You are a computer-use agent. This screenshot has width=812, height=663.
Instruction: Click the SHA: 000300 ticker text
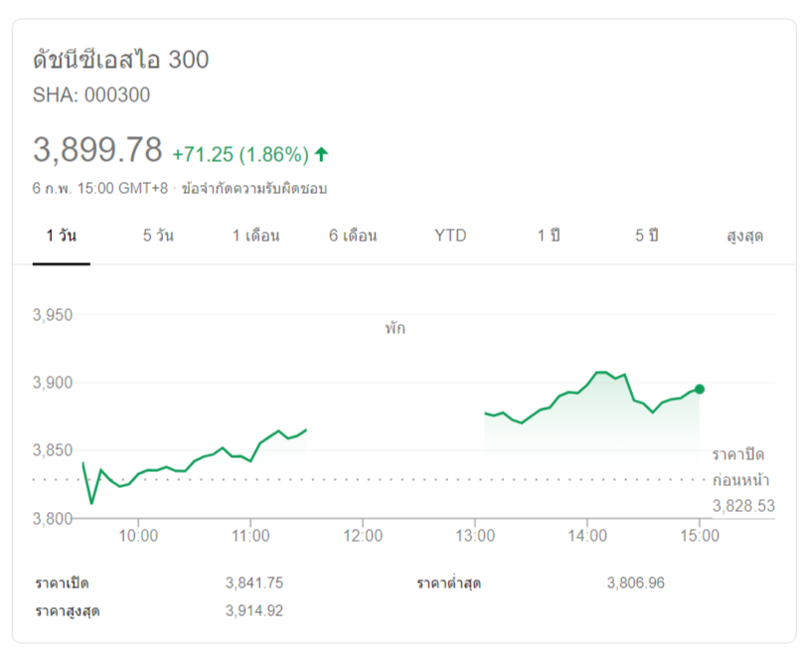[91, 95]
